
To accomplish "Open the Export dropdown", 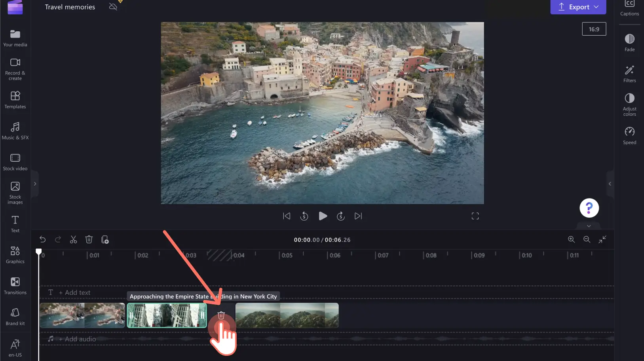I will pos(578,7).
